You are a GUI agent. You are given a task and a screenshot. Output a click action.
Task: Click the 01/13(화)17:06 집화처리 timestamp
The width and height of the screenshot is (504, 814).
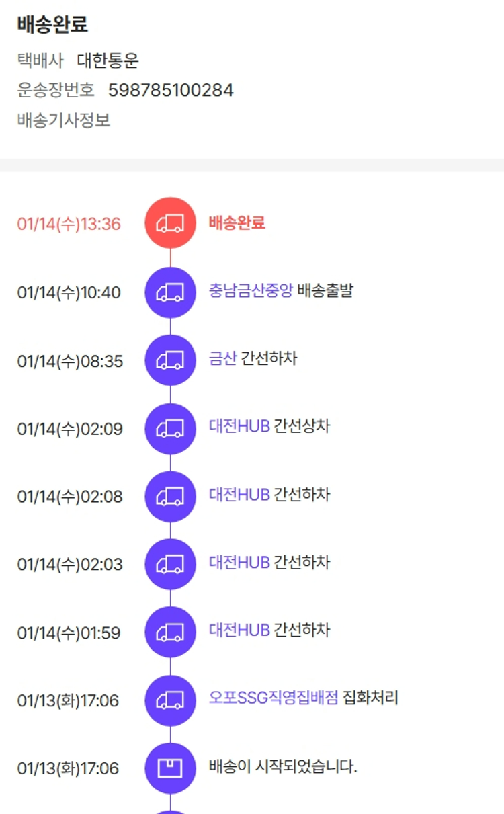coord(68,701)
